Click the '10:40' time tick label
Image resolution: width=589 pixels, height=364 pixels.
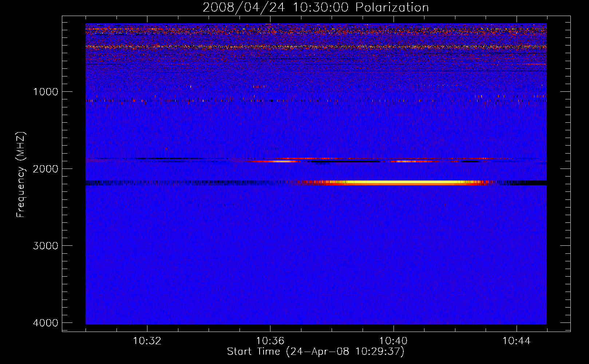394,341
